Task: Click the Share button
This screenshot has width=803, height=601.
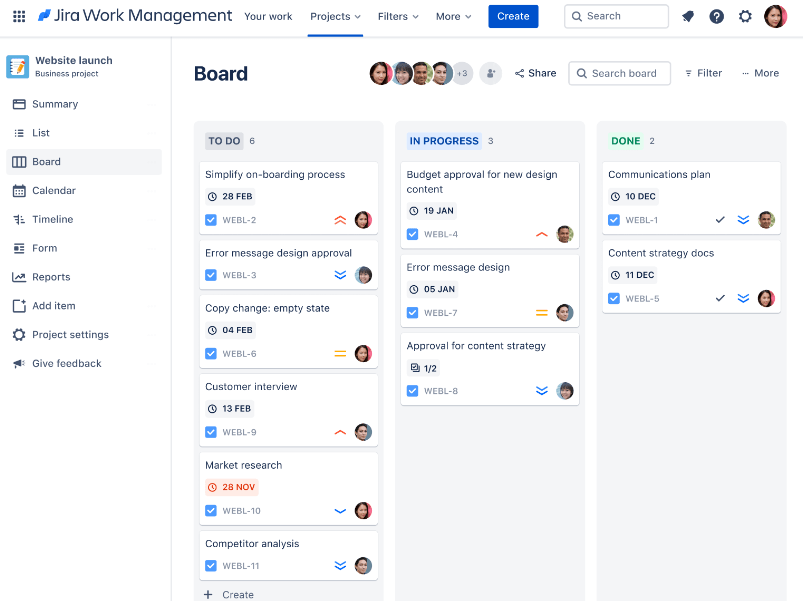Action: click(x=536, y=73)
